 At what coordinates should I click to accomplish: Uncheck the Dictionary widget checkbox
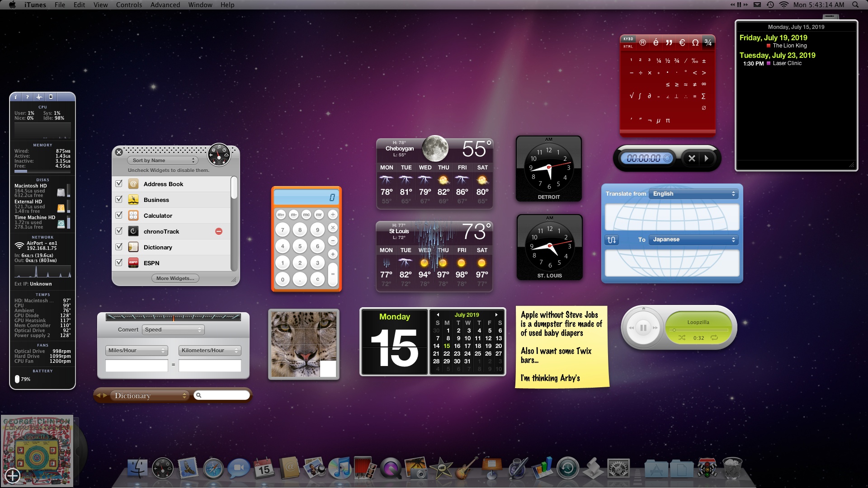coord(119,247)
